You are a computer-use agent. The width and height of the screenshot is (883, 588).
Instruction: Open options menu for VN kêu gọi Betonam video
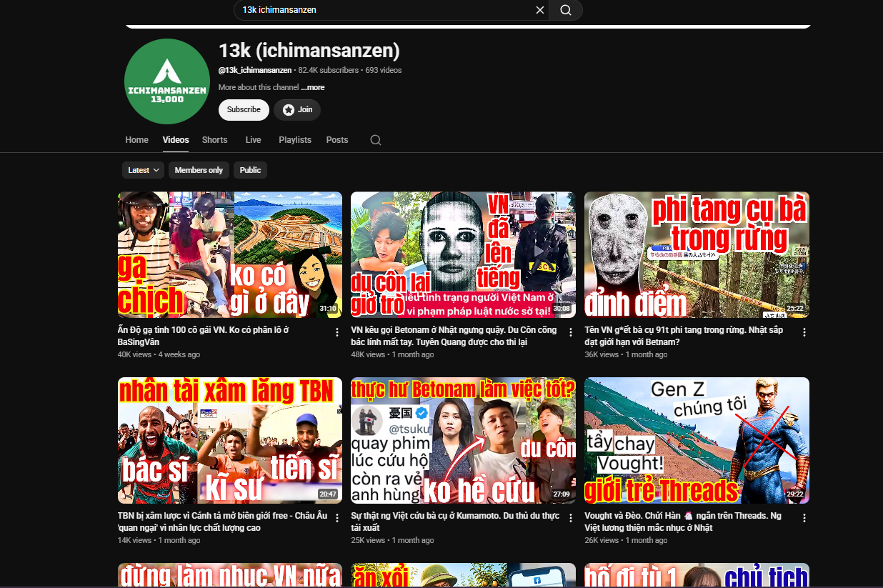click(571, 332)
